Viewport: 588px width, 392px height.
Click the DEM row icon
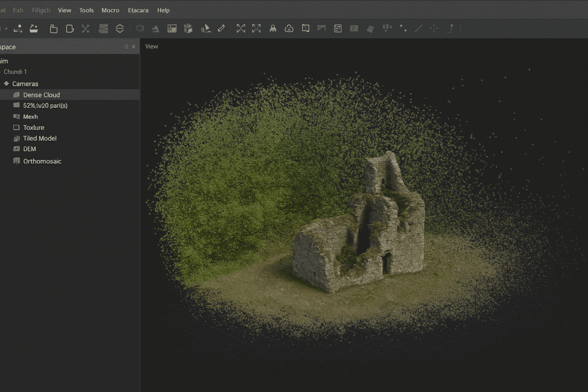17,149
